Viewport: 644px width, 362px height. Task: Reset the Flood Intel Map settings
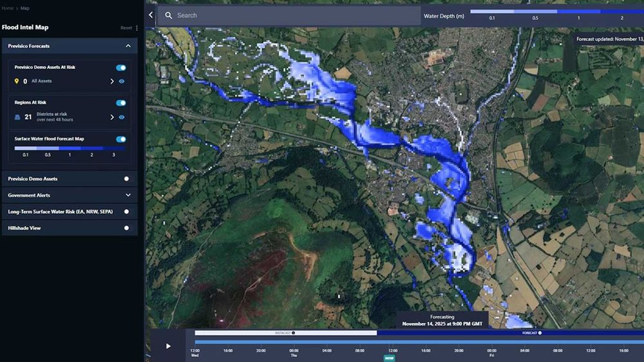point(126,28)
